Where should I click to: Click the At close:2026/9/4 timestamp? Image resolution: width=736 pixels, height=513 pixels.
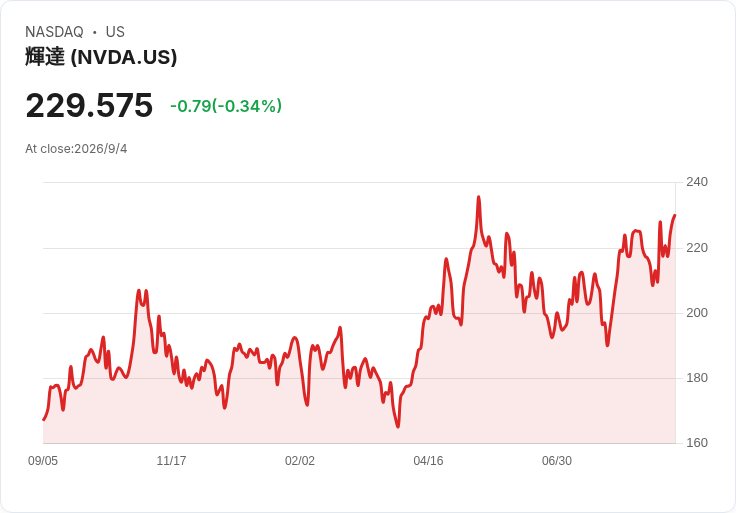76,149
